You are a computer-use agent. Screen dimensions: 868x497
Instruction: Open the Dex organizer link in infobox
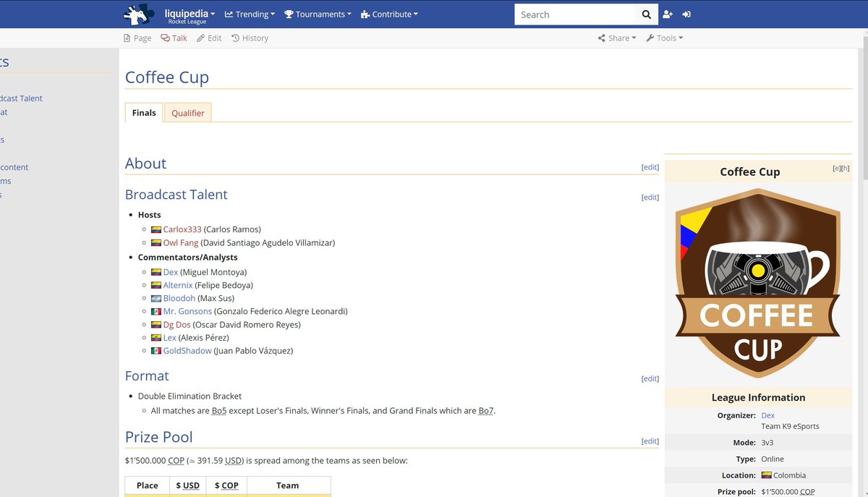tap(768, 415)
